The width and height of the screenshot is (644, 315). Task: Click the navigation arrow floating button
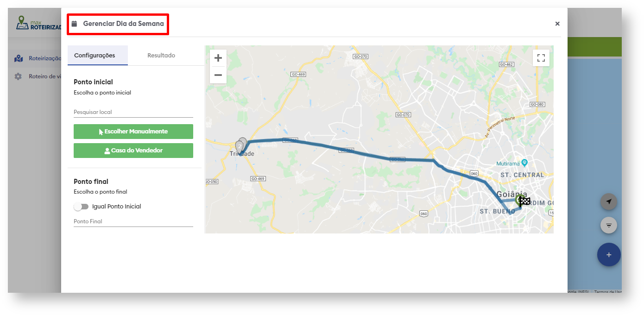[609, 202]
